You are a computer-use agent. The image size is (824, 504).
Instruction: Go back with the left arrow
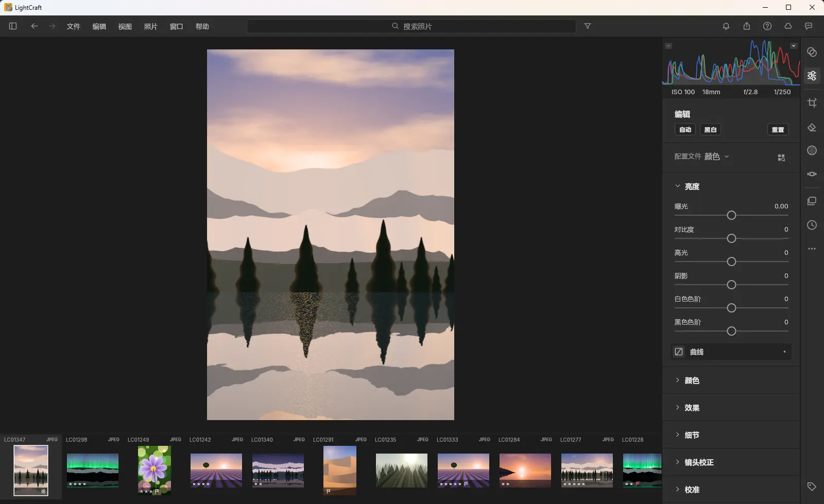tap(34, 26)
